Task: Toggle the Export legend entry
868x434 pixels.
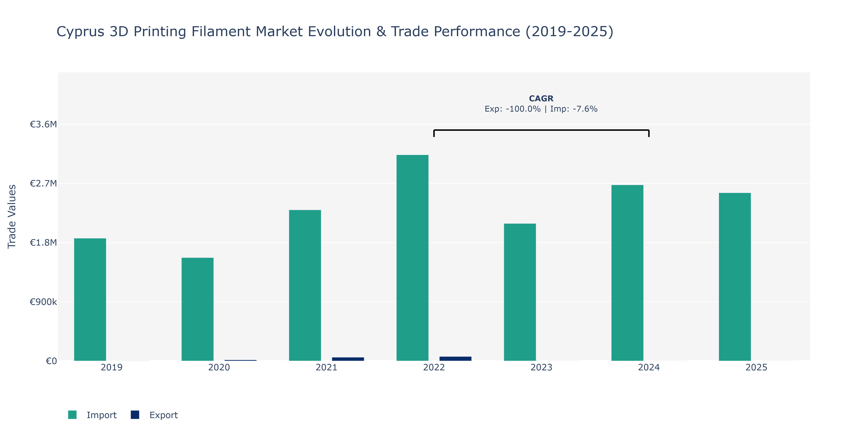Action: (x=154, y=415)
